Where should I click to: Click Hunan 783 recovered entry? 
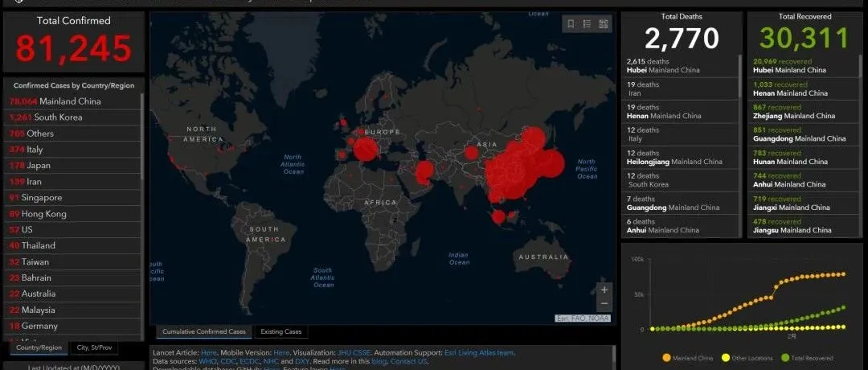(x=804, y=158)
